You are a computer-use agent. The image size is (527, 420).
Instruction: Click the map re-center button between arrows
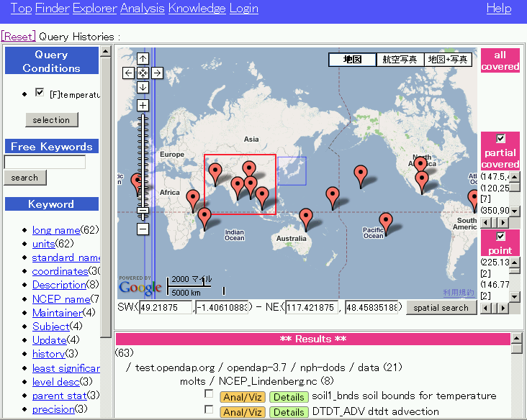(x=143, y=73)
